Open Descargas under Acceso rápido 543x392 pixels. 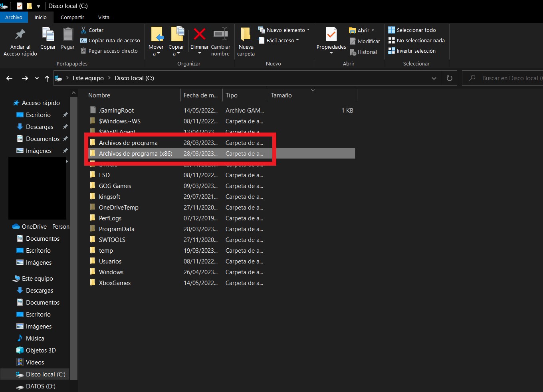click(35, 127)
